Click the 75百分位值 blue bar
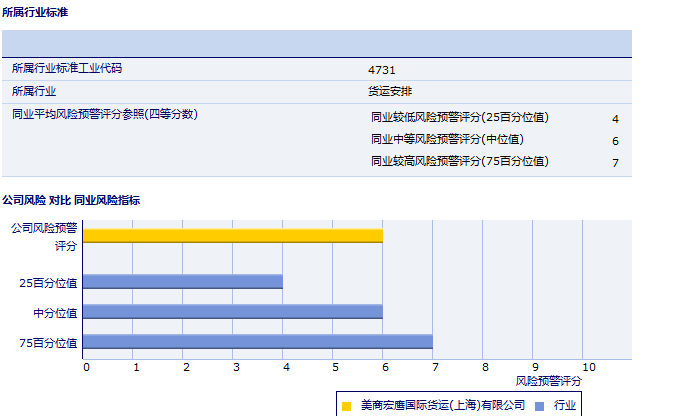681x416 pixels. point(257,342)
